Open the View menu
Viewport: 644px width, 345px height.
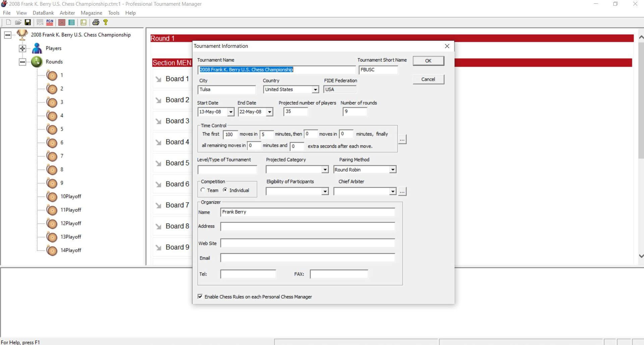tap(21, 13)
